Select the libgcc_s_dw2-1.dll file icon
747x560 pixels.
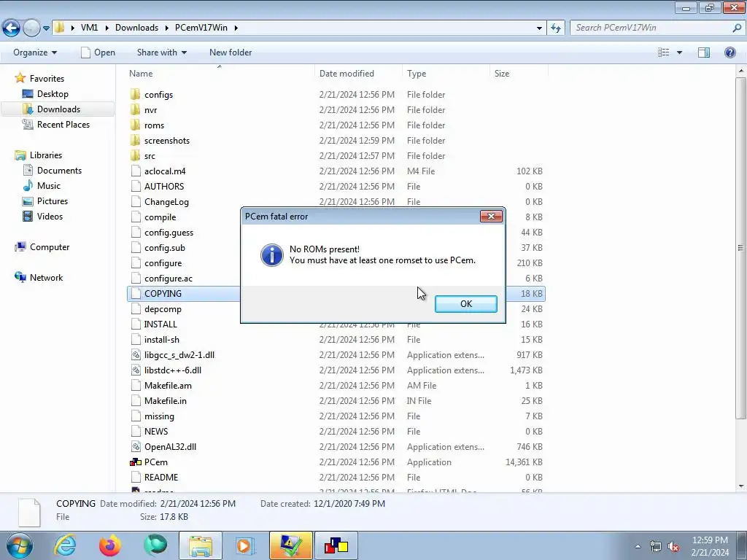(x=136, y=355)
